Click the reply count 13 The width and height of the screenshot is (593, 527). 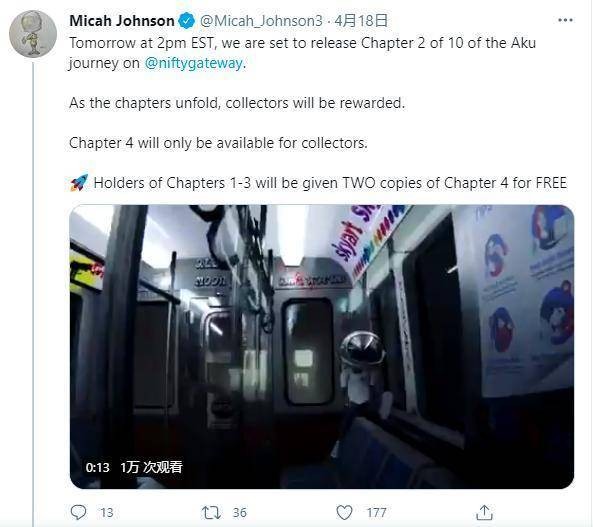pos(107,513)
